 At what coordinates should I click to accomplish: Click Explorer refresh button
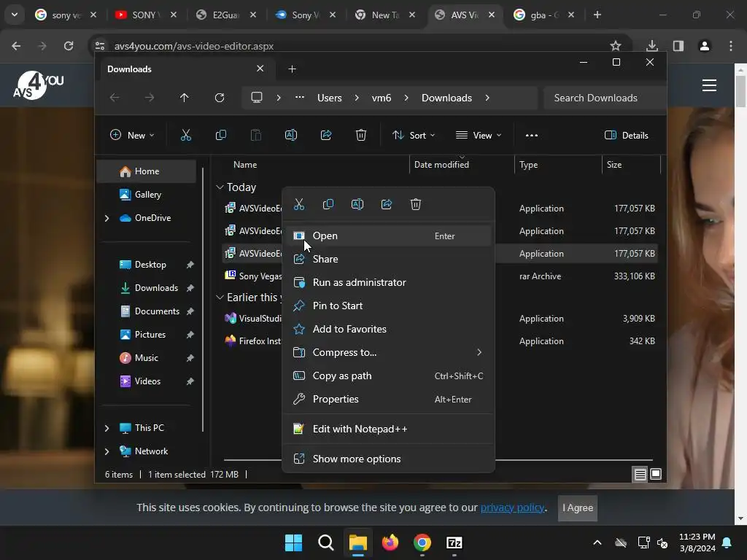219,98
